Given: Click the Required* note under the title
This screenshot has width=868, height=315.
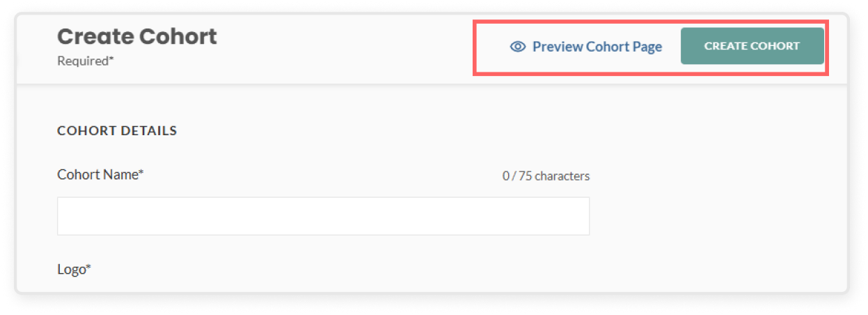Looking at the screenshot, I should coord(86,61).
